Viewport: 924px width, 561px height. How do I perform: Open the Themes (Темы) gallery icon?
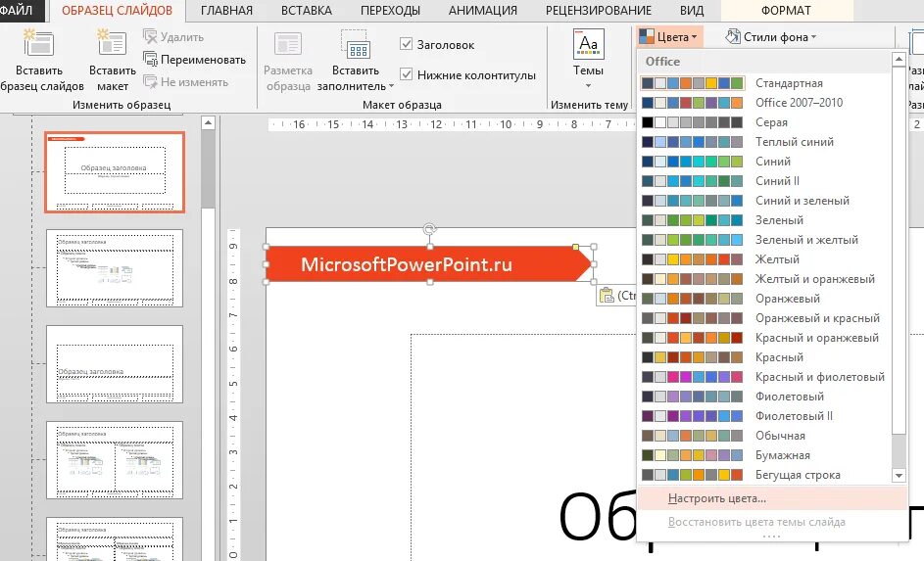588,43
